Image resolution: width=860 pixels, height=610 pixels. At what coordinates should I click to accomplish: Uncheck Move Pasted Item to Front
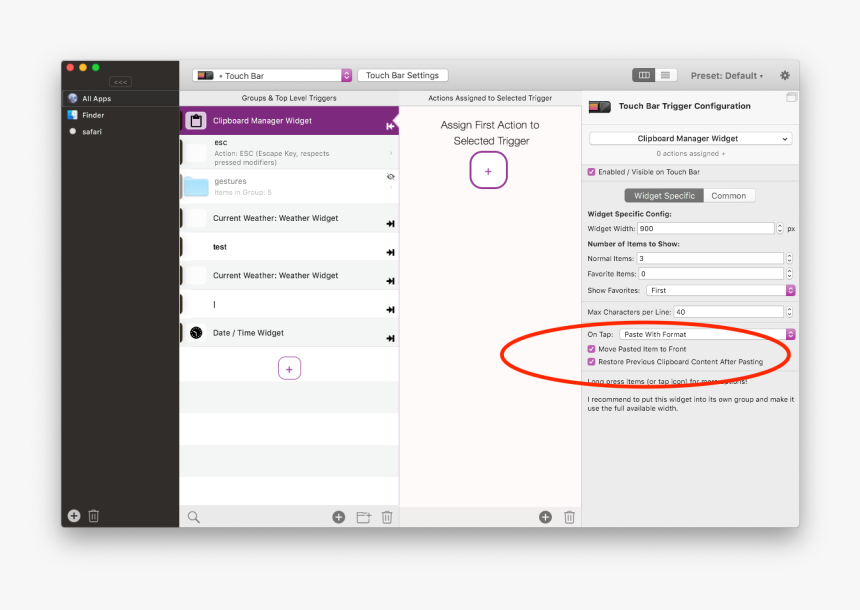pos(592,349)
